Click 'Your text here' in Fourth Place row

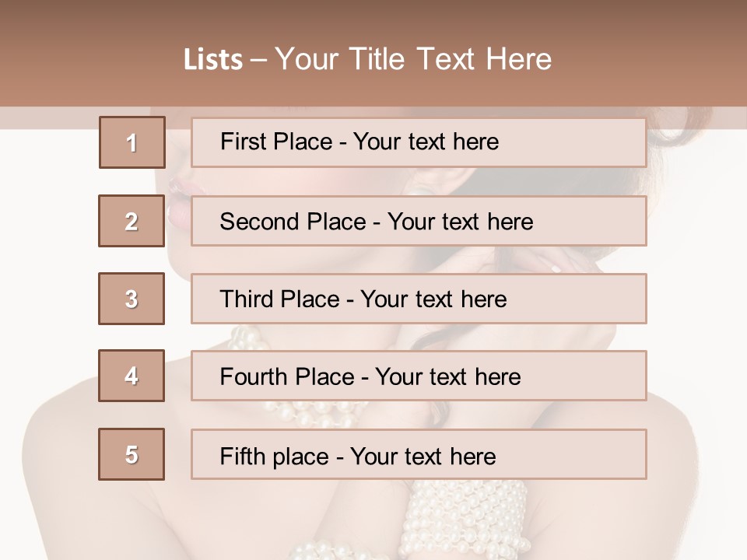[448, 376]
